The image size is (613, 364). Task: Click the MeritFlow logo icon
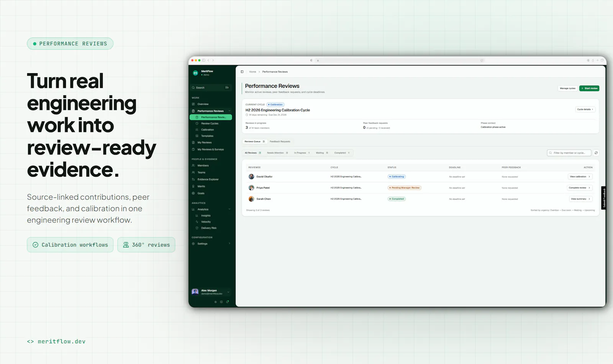(x=195, y=73)
